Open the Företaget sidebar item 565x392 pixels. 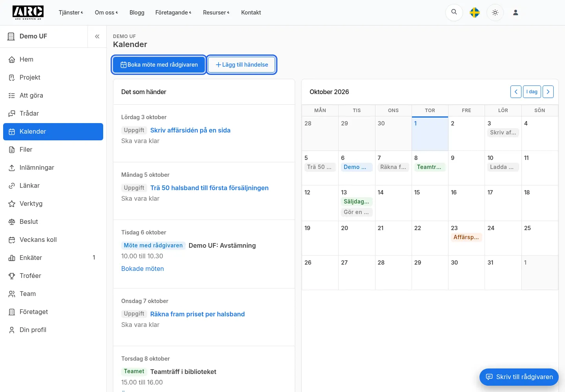(53, 312)
